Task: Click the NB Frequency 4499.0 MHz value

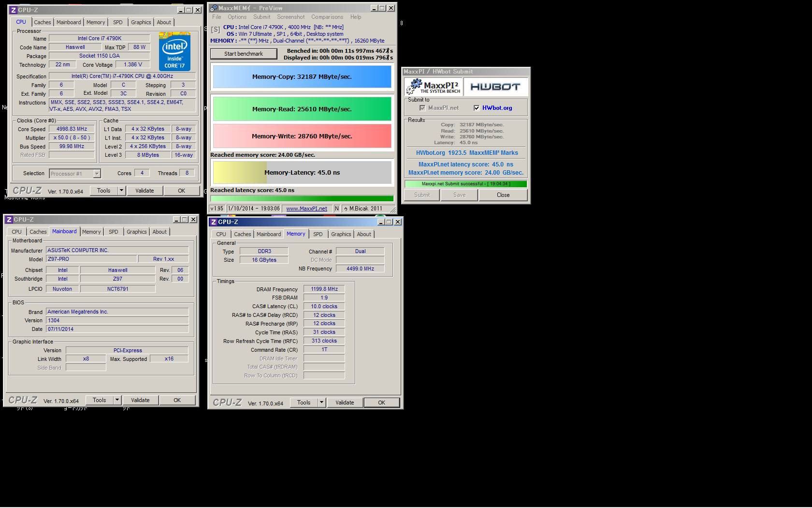Action: (360, 269)
